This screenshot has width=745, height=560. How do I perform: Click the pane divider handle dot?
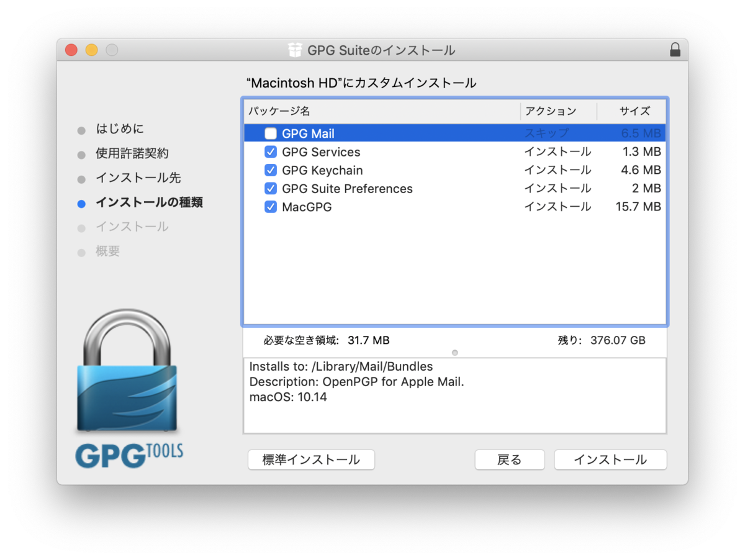(455, 353)
